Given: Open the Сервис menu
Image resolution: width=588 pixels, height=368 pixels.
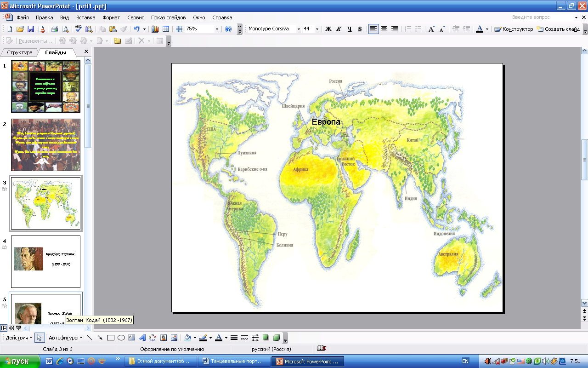Looking at the screenshot, I should (136, 17).
